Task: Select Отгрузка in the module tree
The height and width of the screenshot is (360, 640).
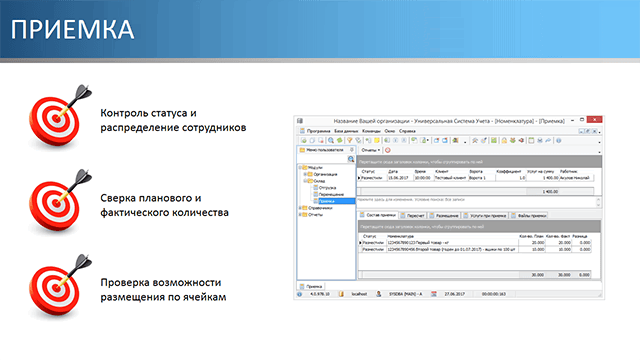Action: click(x=327, y=188)
